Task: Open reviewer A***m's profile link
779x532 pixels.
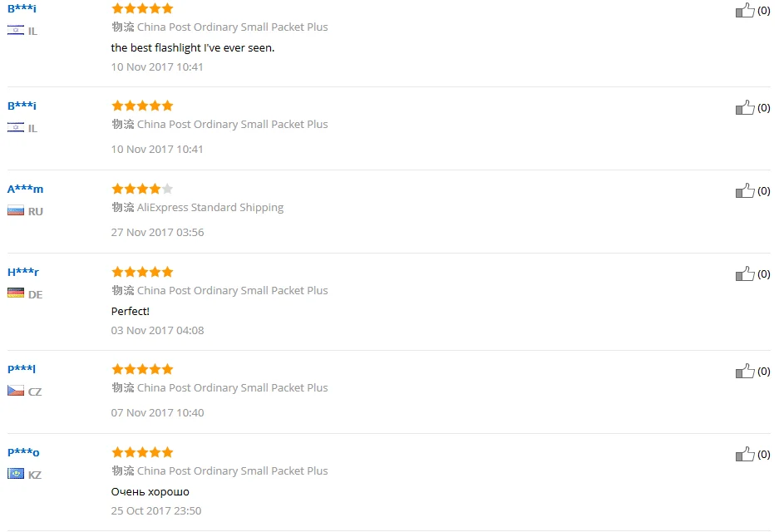Action: [25, 190]
